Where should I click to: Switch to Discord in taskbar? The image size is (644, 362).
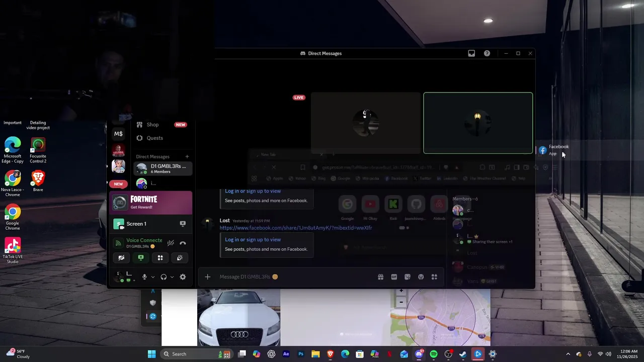coord(419,354)
